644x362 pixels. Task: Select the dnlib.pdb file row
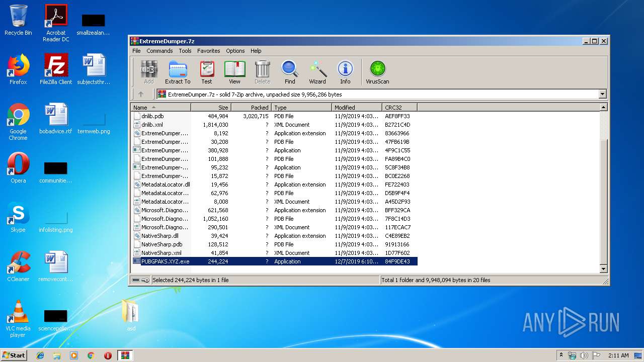[x=274, y=116]
